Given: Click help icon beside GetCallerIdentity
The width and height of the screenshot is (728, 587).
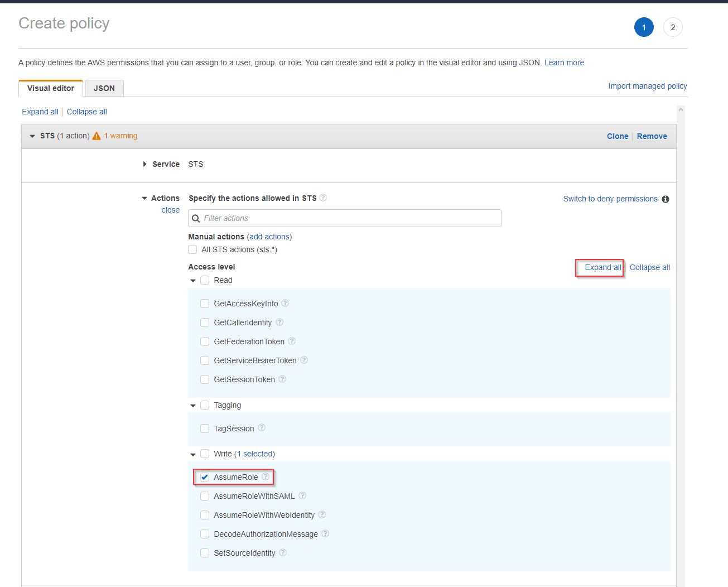Looking at the screenshot, I should pos(279,322).
